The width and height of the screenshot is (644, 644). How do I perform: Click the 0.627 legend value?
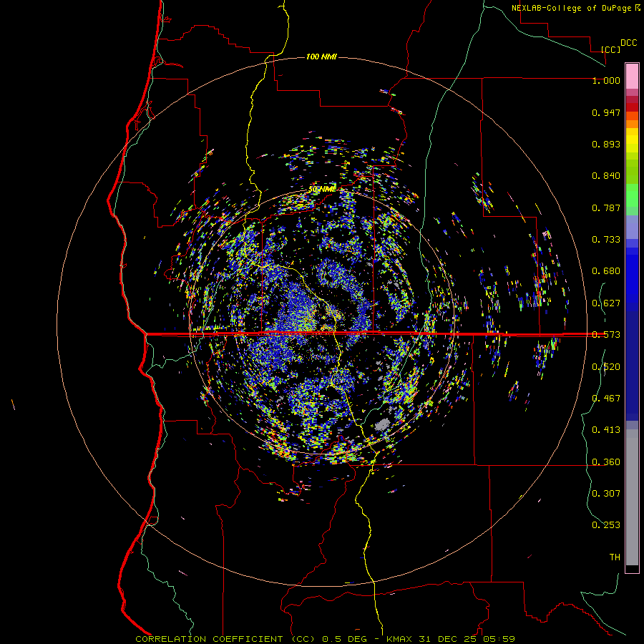606,303
